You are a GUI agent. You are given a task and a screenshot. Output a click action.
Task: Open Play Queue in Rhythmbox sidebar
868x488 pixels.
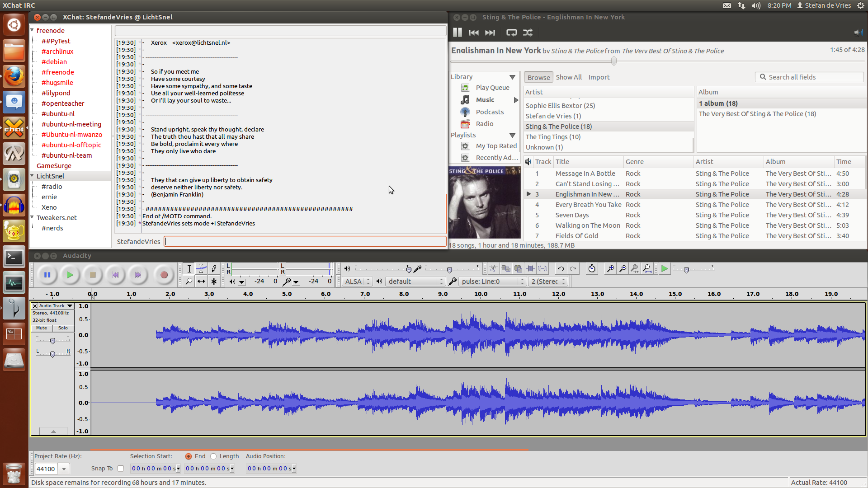492,88
